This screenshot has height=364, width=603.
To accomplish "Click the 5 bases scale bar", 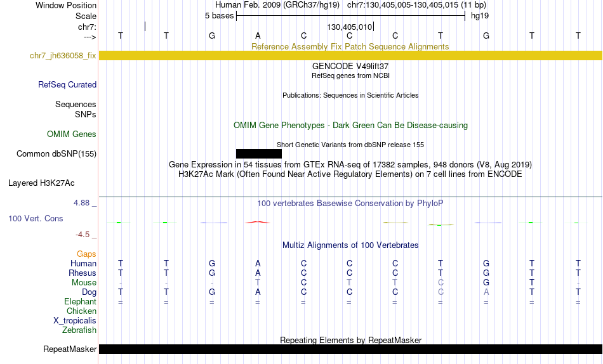I will click(x=351, y=16).
